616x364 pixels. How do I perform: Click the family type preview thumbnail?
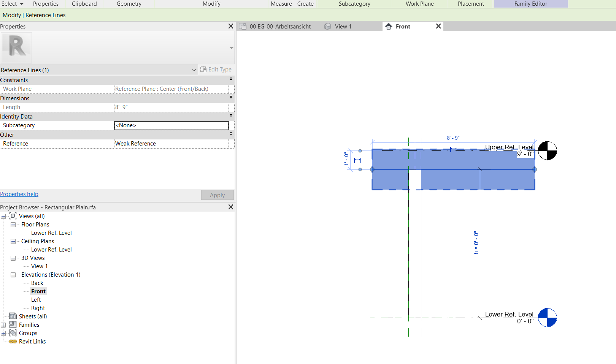pyautogui.click(x=16, y=48)
